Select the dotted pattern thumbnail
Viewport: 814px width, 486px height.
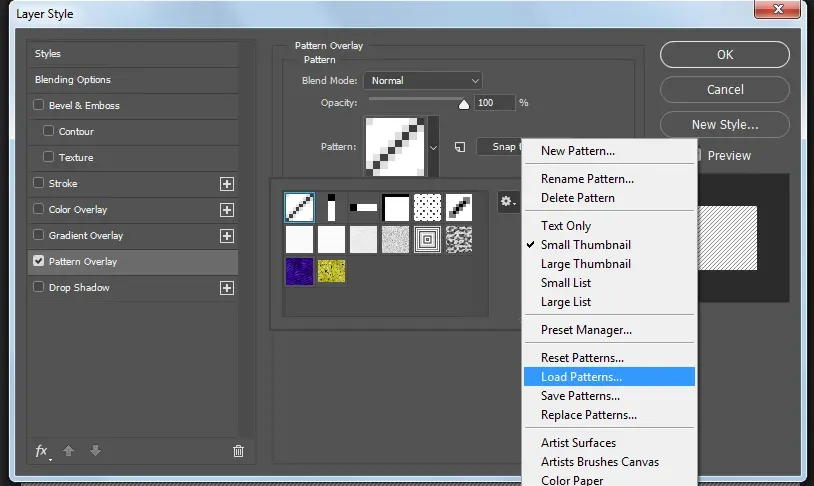pyautogui.click(x=427, y=208)
